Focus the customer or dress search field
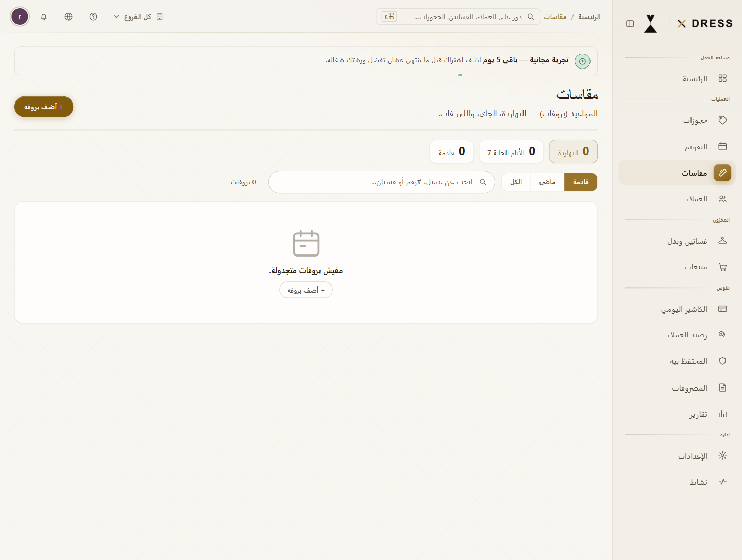This screenshot has height=560, width=742. tap(381, 182)
